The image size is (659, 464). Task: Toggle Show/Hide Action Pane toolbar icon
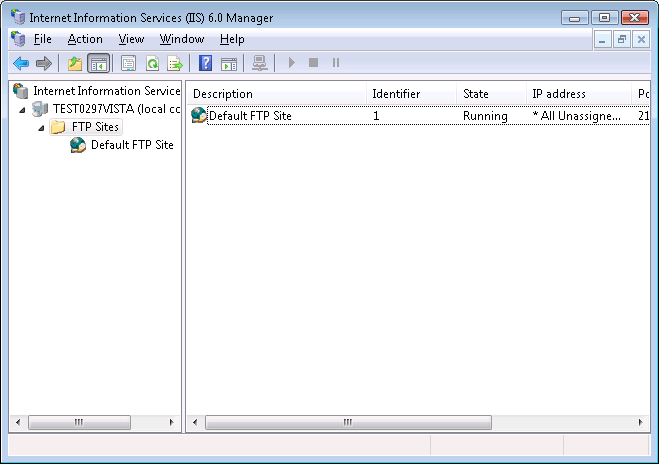[229, 64]
